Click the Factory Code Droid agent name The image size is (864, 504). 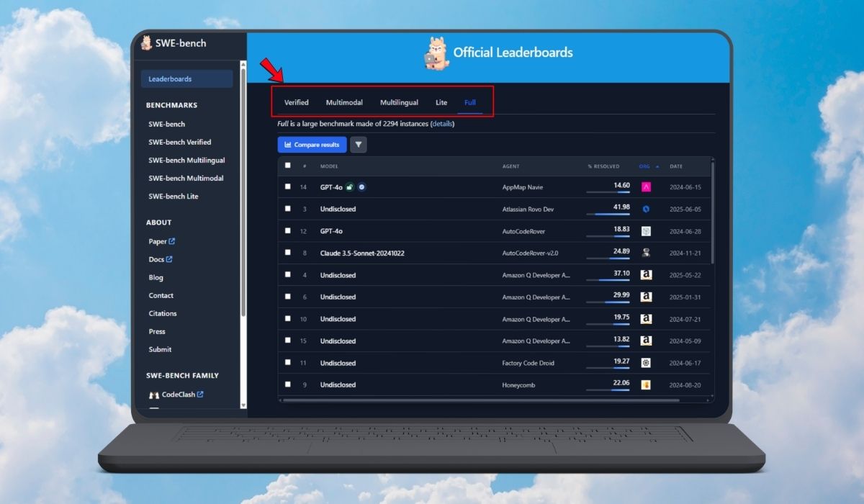[x=528, y=363]
